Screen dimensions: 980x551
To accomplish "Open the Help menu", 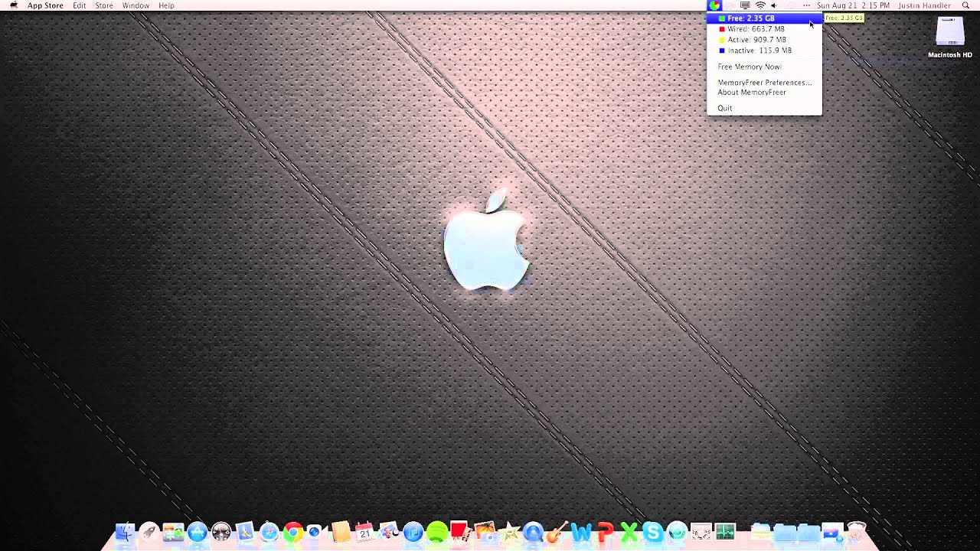I will click(166, 5).
